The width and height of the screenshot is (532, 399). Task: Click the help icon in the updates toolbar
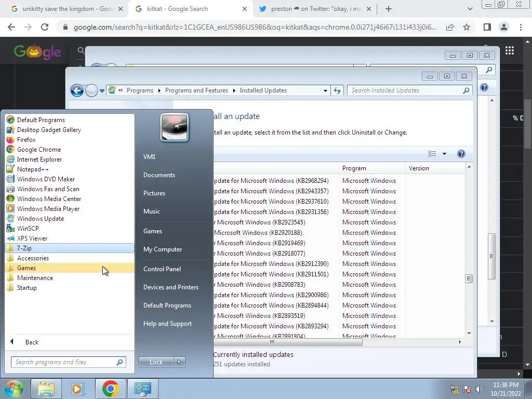(x=461, y=154)
